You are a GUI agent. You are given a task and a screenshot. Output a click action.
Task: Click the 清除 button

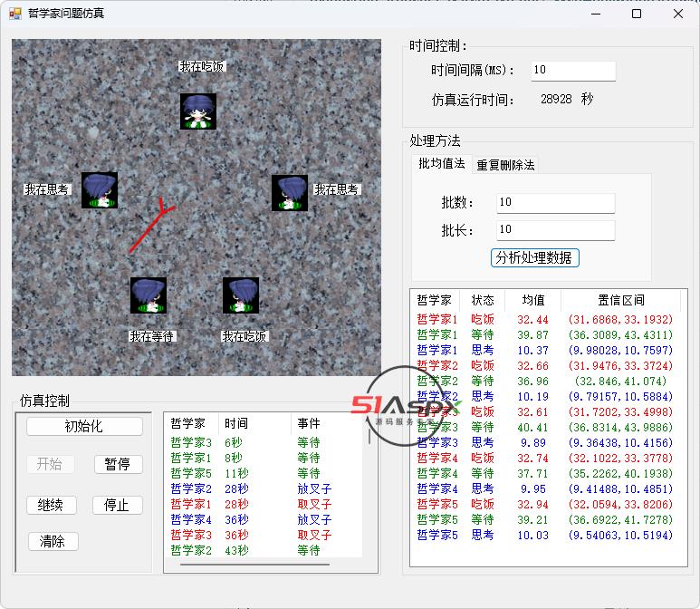click(x=53, y=541)
